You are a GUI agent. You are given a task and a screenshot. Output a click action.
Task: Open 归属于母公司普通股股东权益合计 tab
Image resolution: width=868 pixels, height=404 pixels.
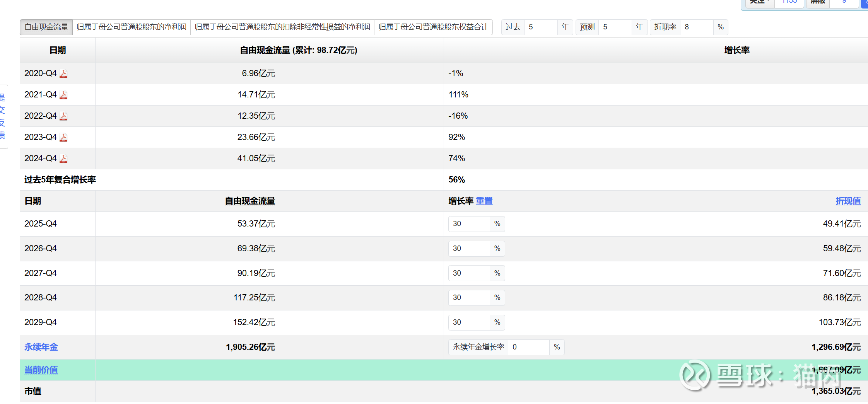(x=433, y=27)
